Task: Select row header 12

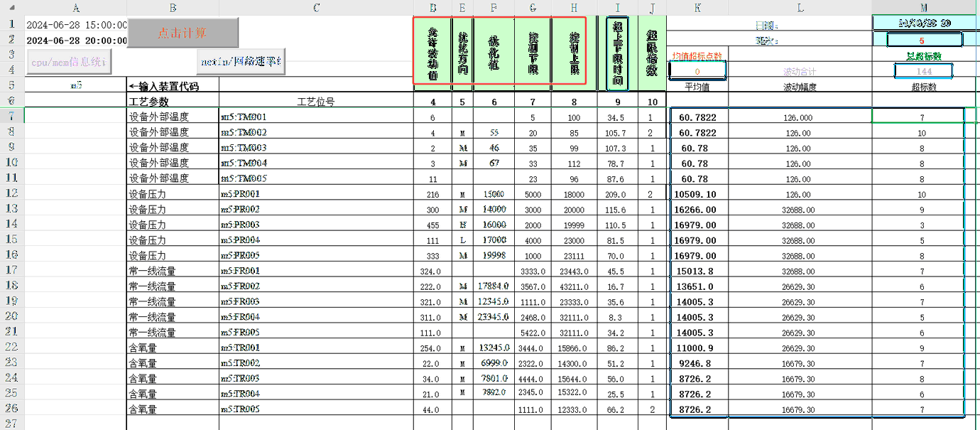Action: pos(12,193)
